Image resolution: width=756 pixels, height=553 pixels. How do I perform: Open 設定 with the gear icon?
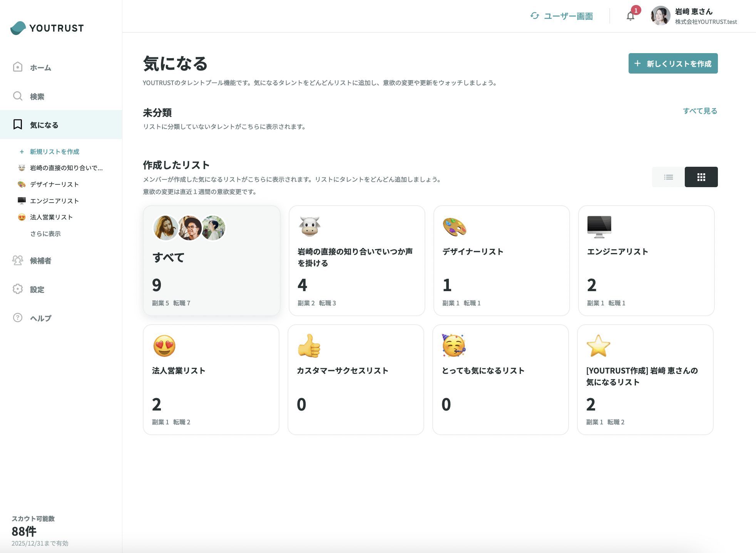[18, 289]
